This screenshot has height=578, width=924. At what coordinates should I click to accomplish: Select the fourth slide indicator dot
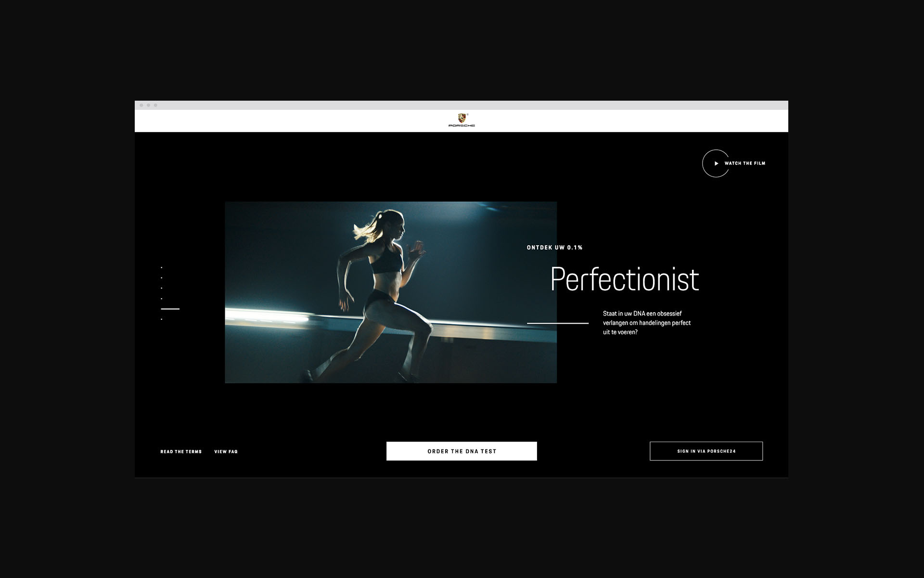tap(162, 299)
